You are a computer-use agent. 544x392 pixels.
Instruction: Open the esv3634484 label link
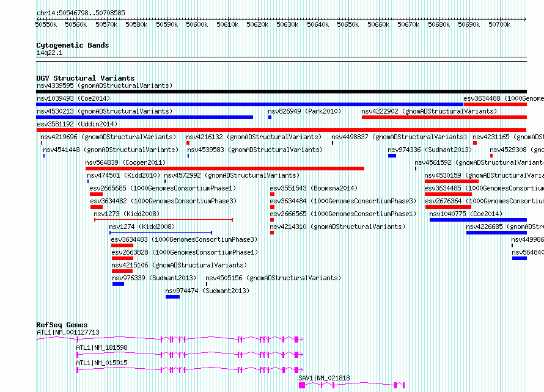(343, 201)
